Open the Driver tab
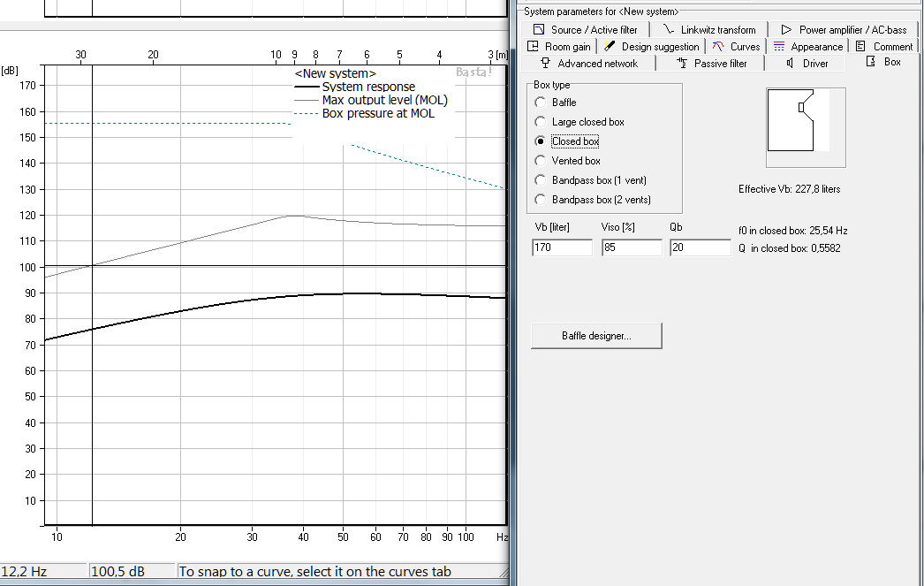 pos(806,63)
